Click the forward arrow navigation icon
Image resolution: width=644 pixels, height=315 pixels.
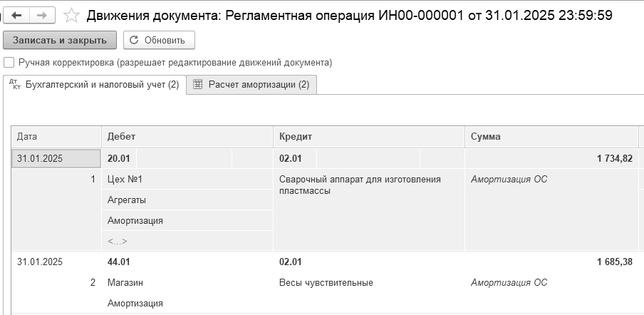point(42,16)
